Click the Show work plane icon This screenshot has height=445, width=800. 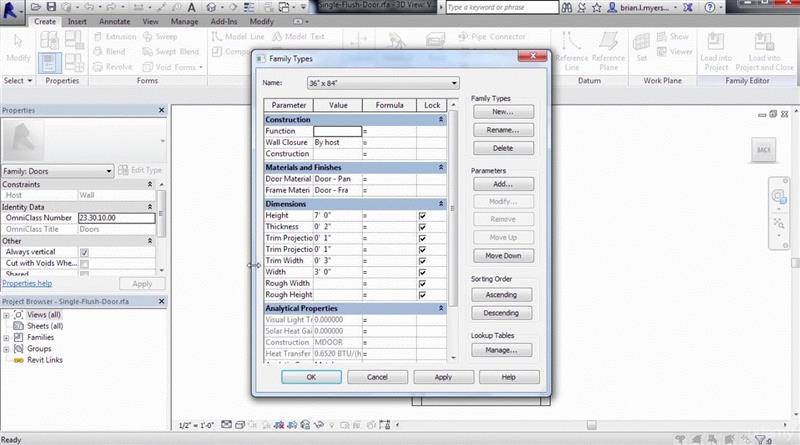coord(673,37)
